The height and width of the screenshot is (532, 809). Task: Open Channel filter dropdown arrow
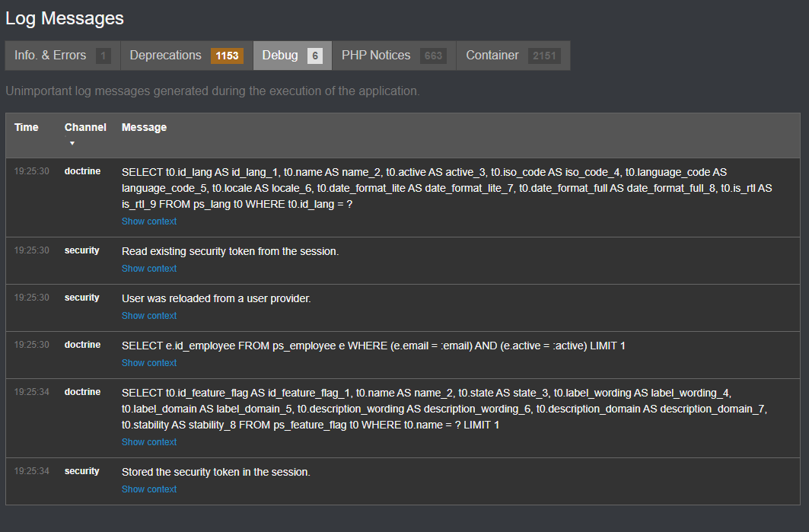(x=72, y=143)
